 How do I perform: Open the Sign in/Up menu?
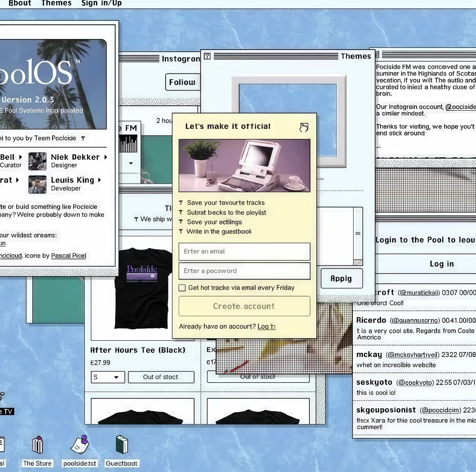(101, 3)
